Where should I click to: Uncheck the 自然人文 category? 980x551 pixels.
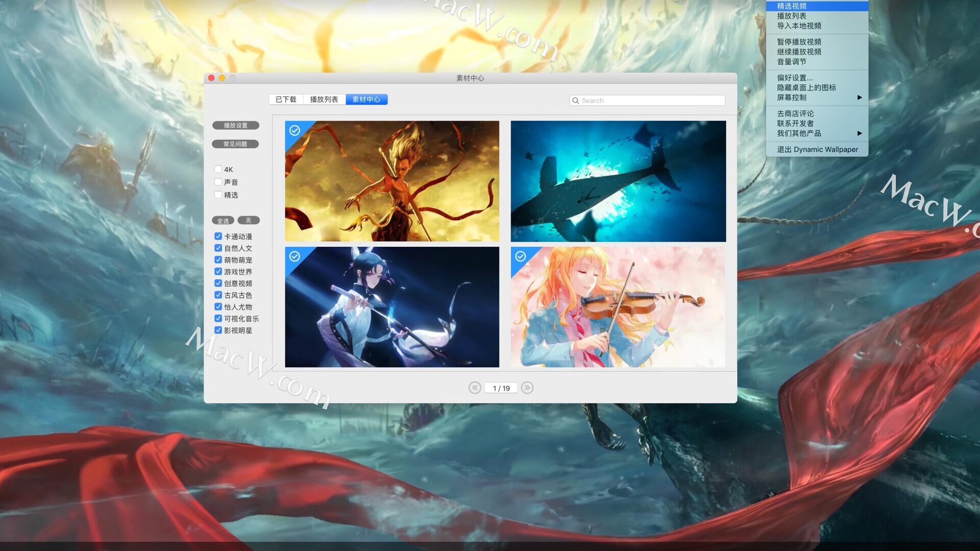[x=218, y=248]
